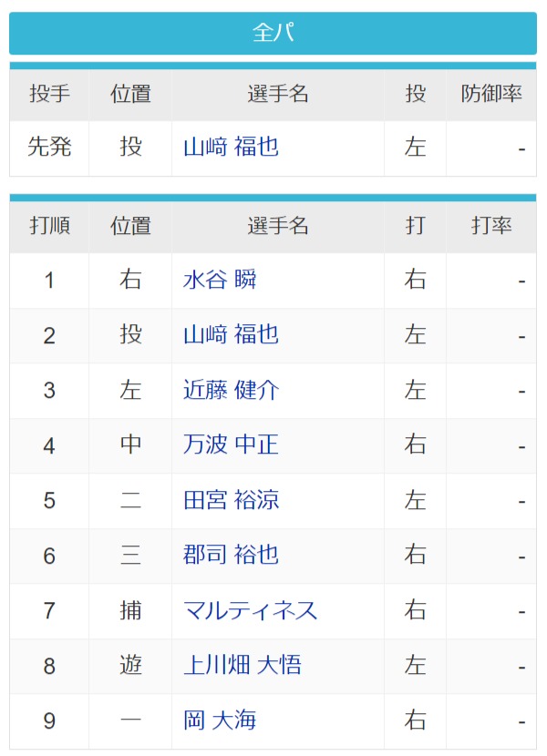Image resolution: width=547 pixels, height=756 pixels.
Task: Open 郡司 裕也 player profile
Action: [231, 556]
